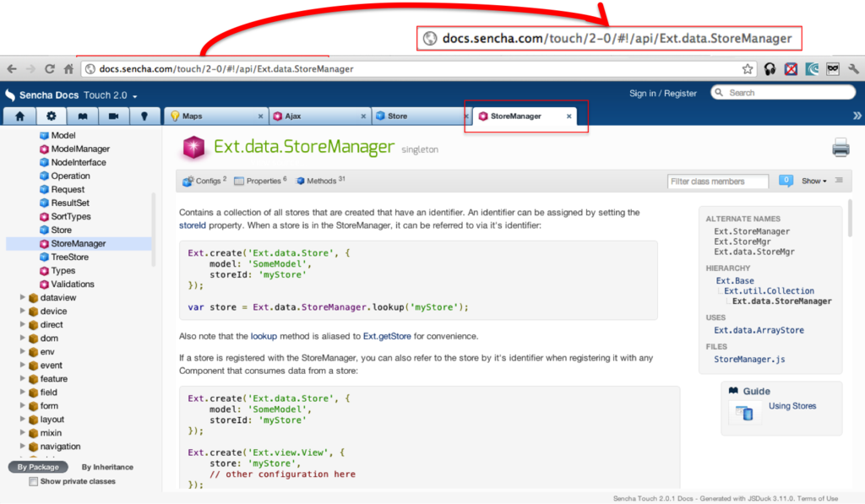Click the expand-all members list icon
Screen dimensions: 865x504
(839, 181)
